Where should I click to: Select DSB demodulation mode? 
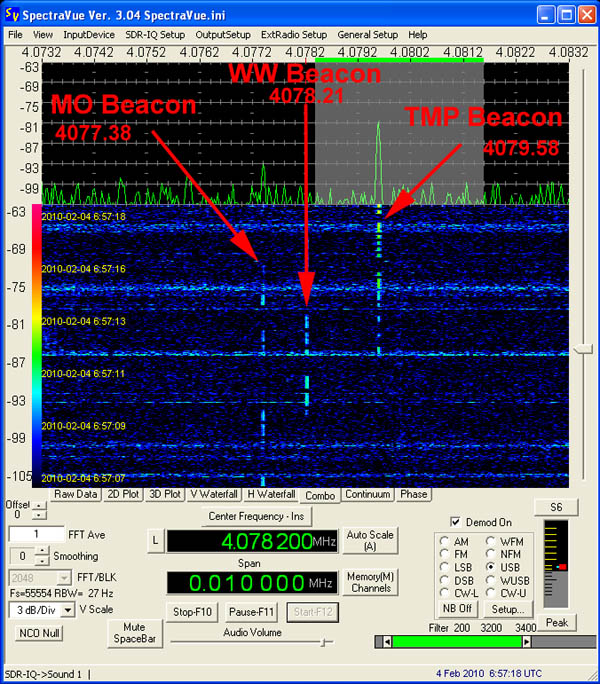(x=445, y=581)
